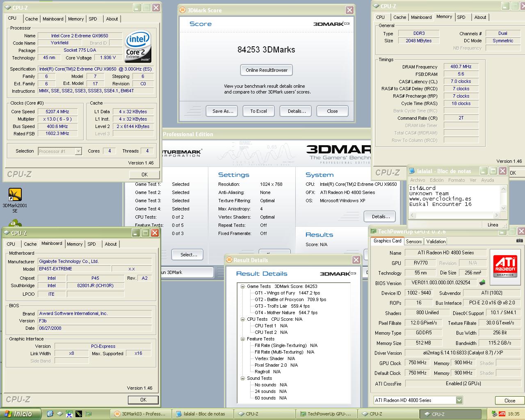Screen dimensions: 525x420
Task: Switch to 3DMark03 taskbar button
Action: click(140, 414)
